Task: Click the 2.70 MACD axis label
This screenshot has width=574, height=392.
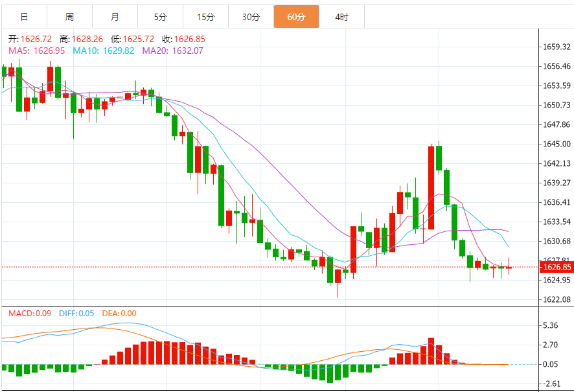Action: (551, 345)
